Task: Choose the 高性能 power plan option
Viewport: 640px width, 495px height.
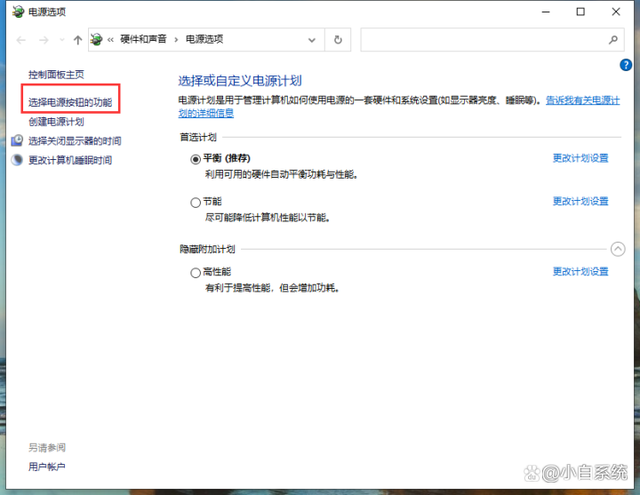Action: 195,272
